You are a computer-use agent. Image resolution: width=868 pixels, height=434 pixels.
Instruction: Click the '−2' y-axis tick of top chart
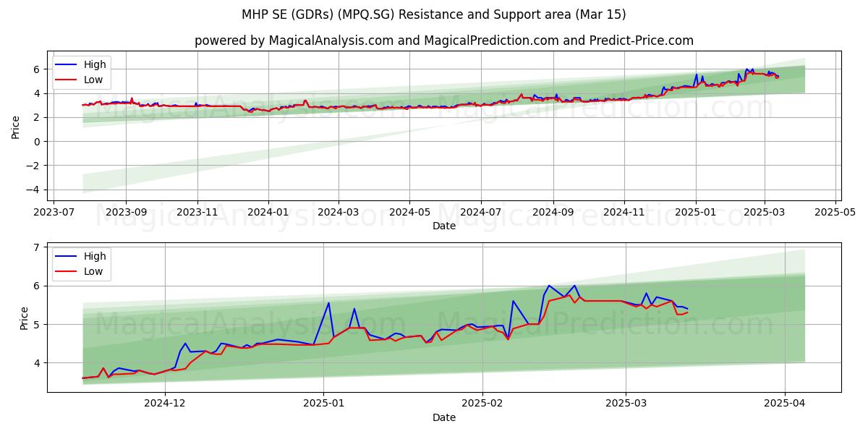tap(34, 166)
